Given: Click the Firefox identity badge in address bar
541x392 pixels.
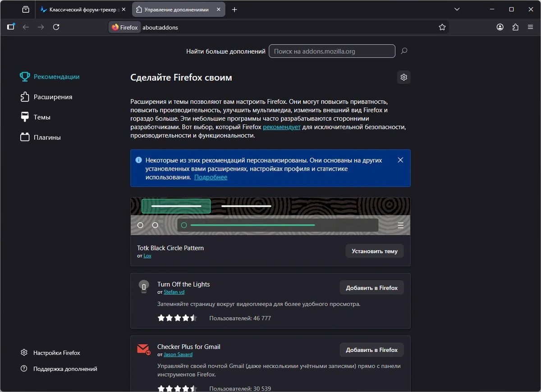Looking at the screenshot, I should point(125,27).
